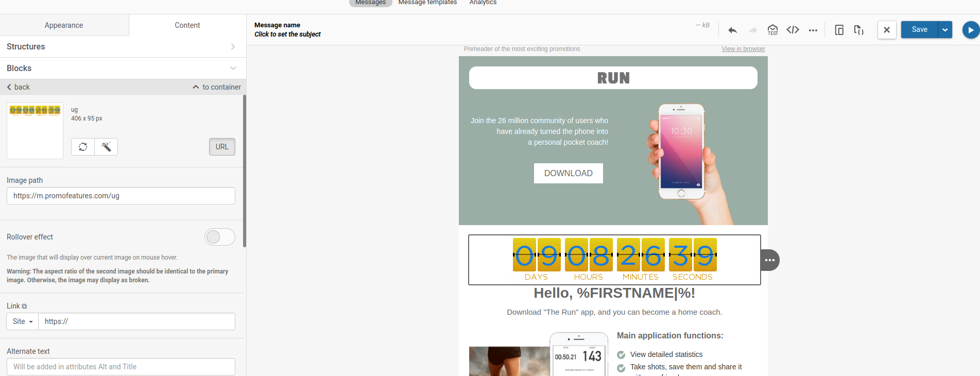Click the View detailed statistics item
Image resolution: width=980 pixels, height=376 pixels.
(x=666, y=354)
